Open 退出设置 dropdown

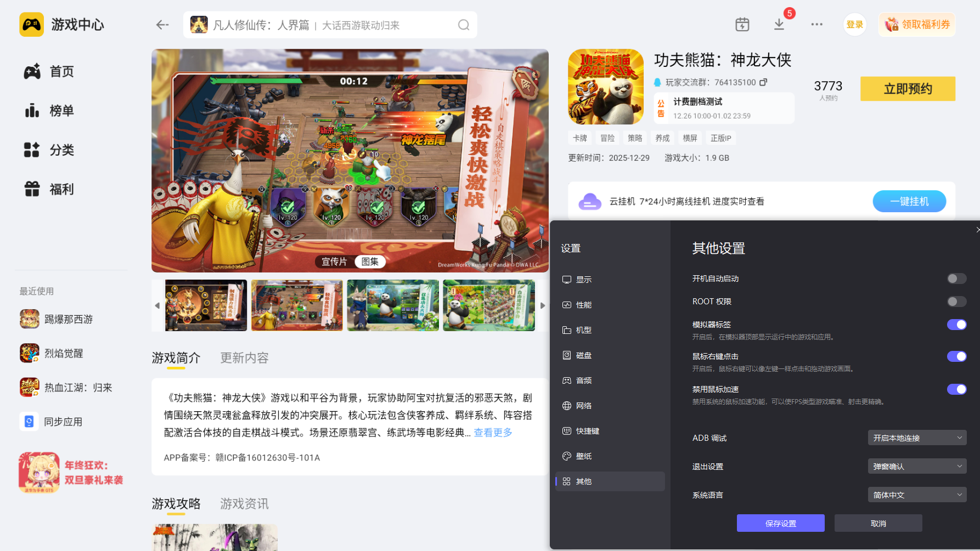pyautogui.click(x=917, y=467)
